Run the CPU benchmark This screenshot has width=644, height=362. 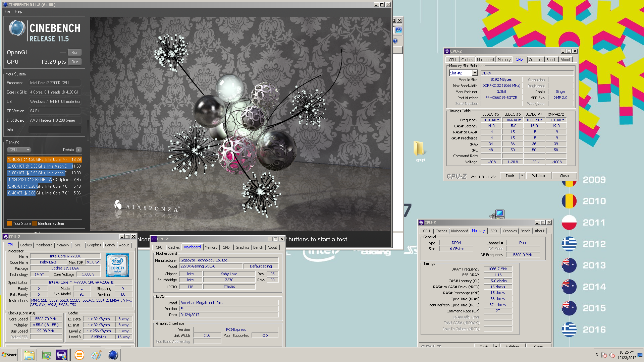pos(75,62)
